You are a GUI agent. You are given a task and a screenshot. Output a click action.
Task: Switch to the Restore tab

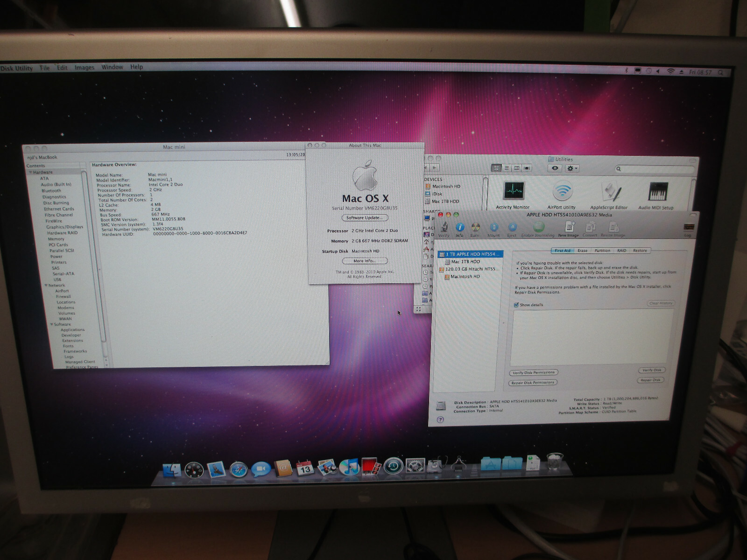640,251
